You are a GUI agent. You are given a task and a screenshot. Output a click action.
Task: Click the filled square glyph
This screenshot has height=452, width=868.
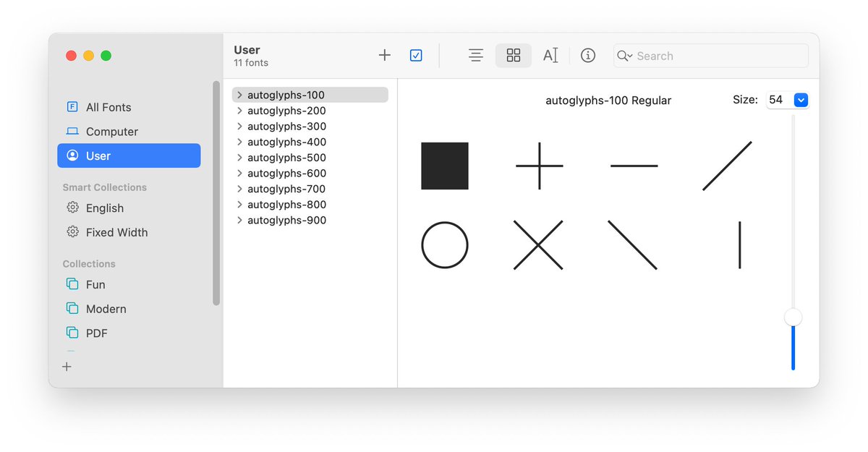point(445,166)
